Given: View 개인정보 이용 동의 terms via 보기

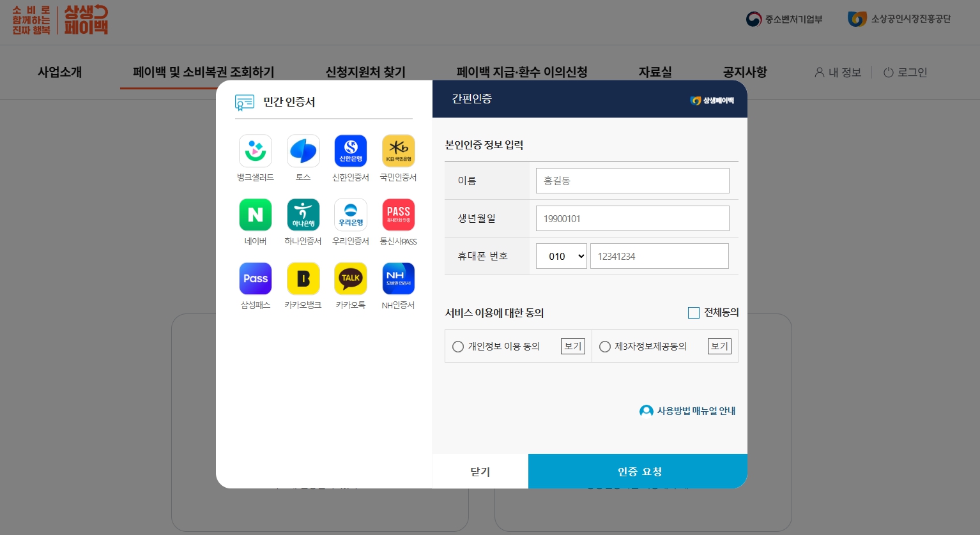Looking at the screenshot, I should point(573,346).
